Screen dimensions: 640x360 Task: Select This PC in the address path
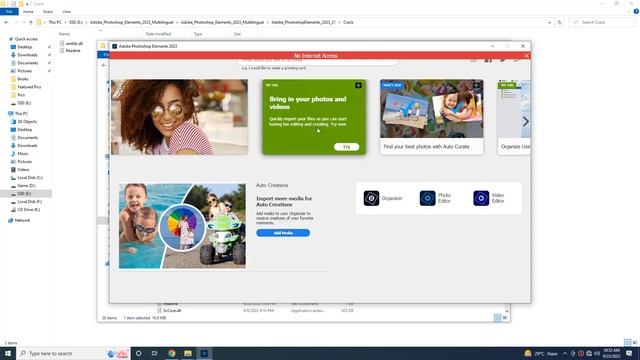click(55, 22)
